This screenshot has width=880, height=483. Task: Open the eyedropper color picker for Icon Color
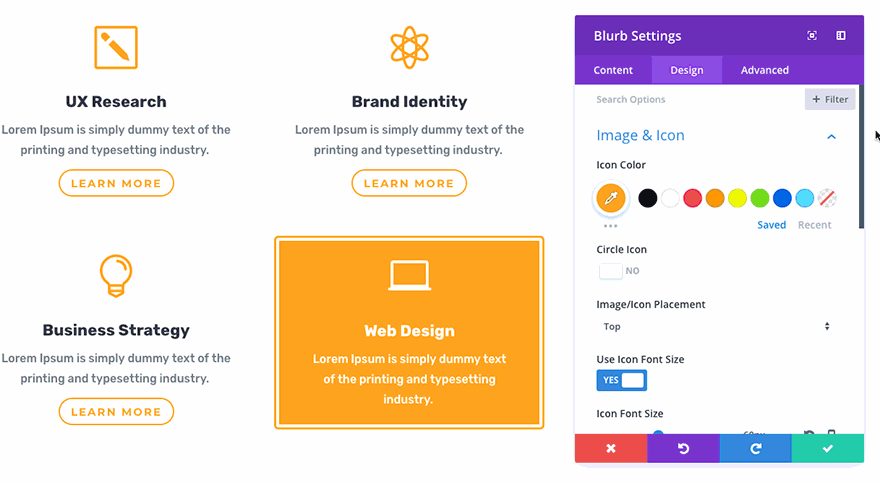[610, 198]
